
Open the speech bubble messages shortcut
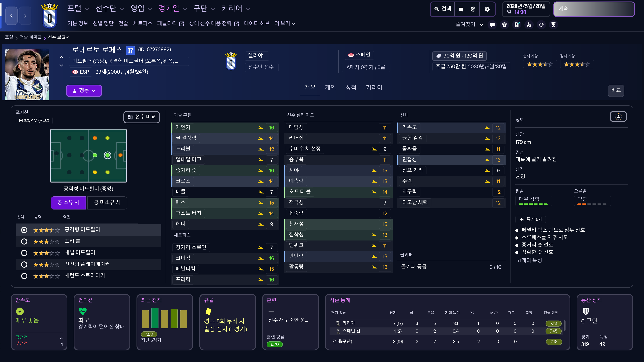[x=492, y=25]
